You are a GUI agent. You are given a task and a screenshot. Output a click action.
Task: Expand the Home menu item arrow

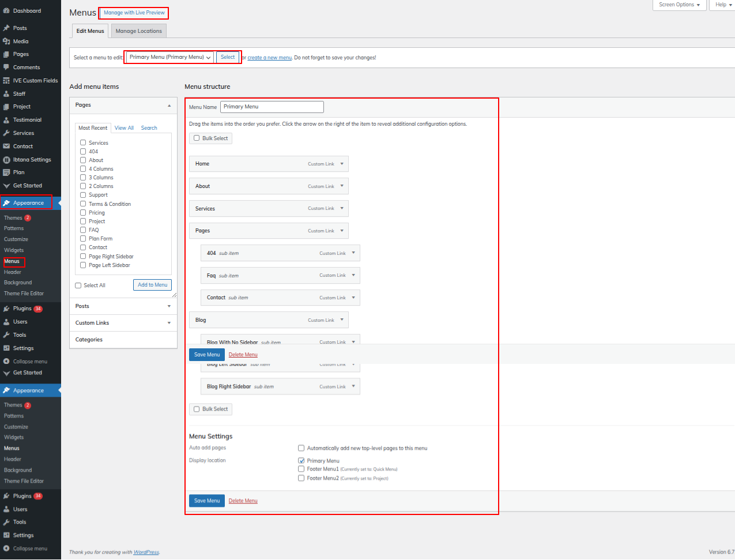(x=342, y=164)
